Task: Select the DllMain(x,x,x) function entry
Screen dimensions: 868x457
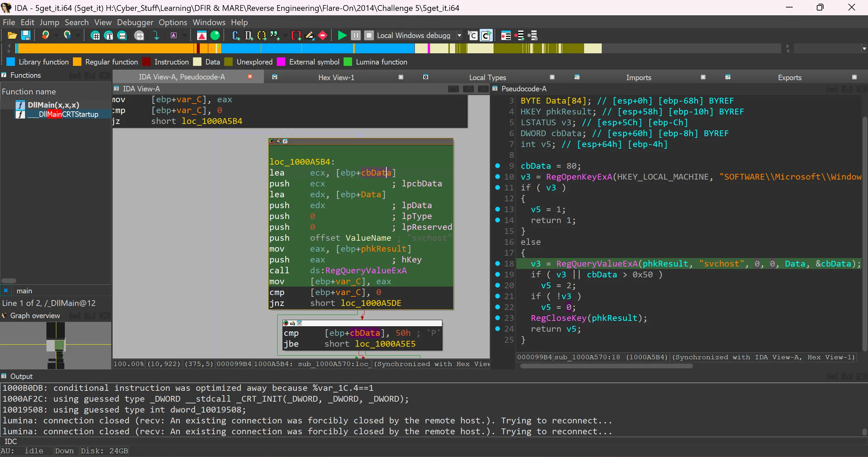Action: (x=53, y=105)
